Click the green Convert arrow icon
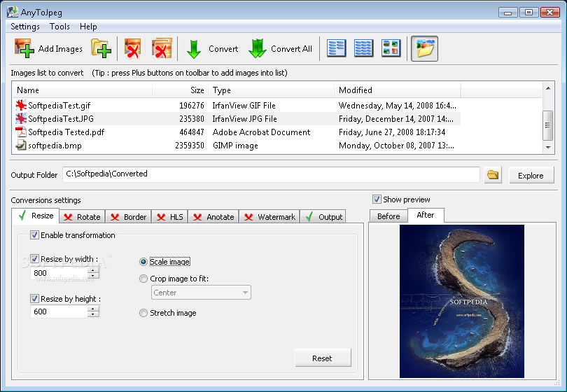The width and height of the screenshot is (567, 392). coord(194,49)
